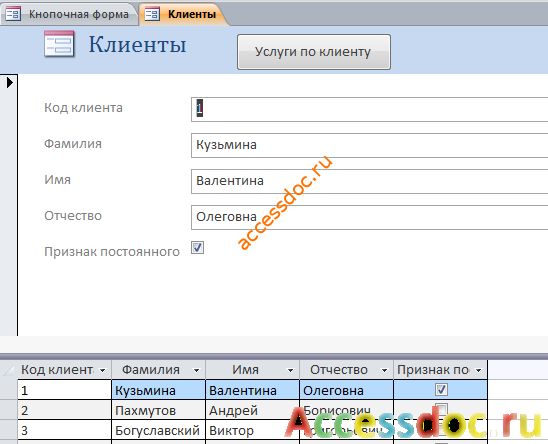Click the Отчество column header

tap(346, 370)
